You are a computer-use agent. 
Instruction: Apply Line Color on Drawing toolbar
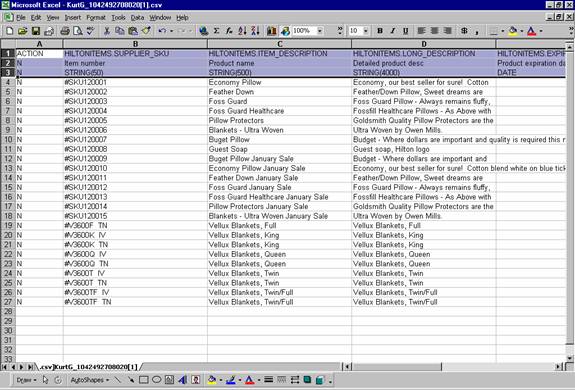point(230,380)
